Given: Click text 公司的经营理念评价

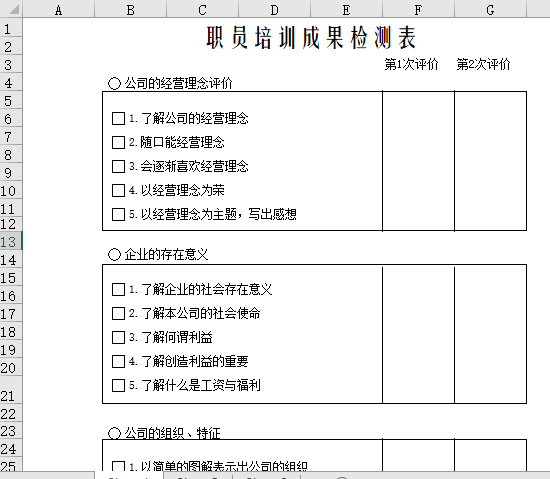Looking at the screenshot, I should 179,83.
